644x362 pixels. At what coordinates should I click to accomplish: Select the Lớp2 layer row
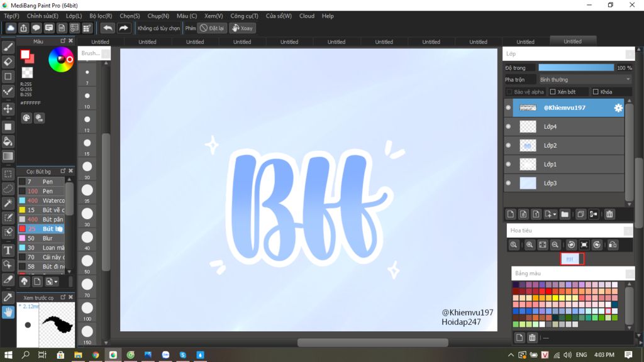[x=564, y=145]
